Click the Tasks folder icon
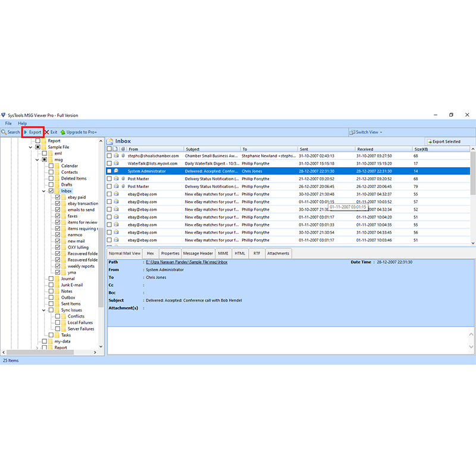Image resolution: width=476 pixels, height=476 pixels. click(x=57, y=335)
